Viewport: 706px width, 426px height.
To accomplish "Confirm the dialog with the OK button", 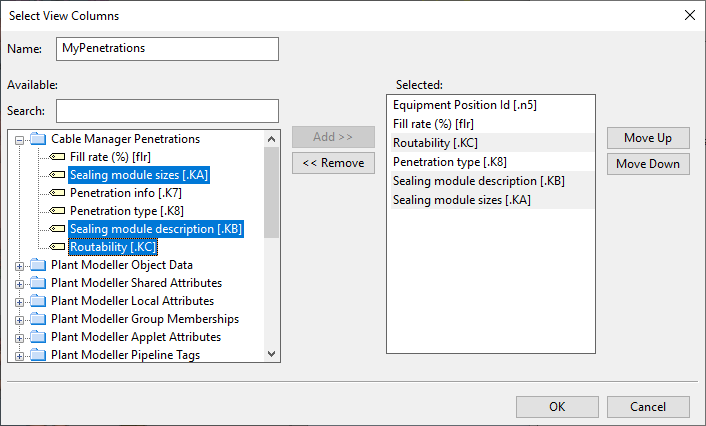I will point(557,406).
